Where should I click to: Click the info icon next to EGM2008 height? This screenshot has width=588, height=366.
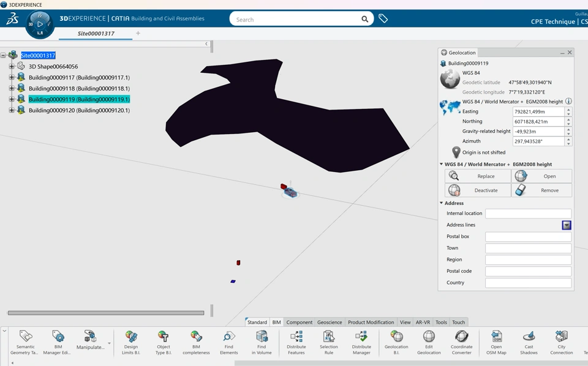pyautogui.click(x=568, y=101)
